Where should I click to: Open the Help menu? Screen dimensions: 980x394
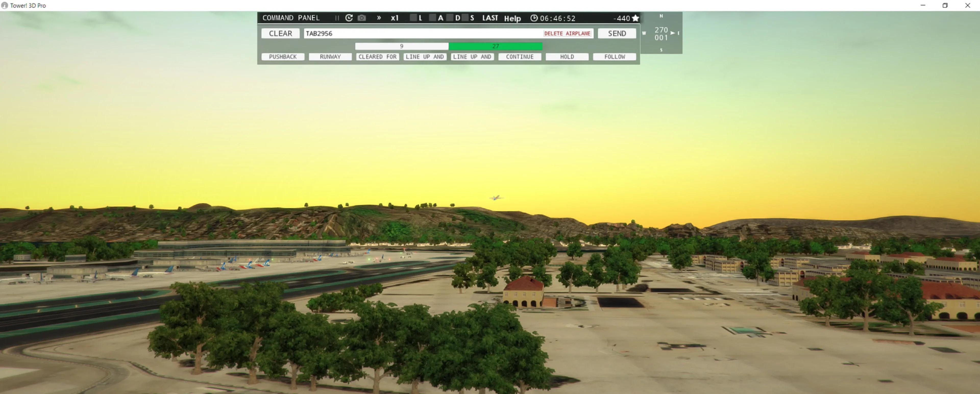(512, 18)
